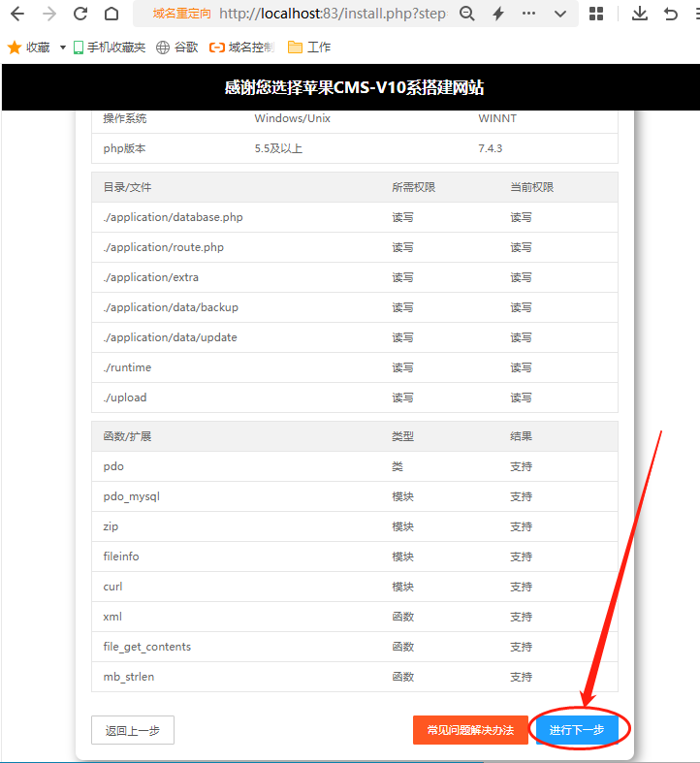Open the extensions grid icon
The width and height of the screenshot is (700, 763).
tap(596, 14)
